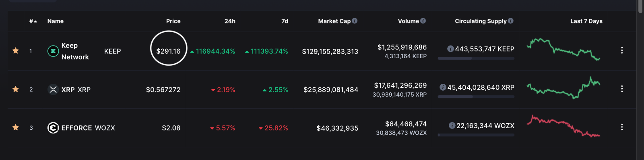Click the EFFORCE coin logo

tap(53, 128)
